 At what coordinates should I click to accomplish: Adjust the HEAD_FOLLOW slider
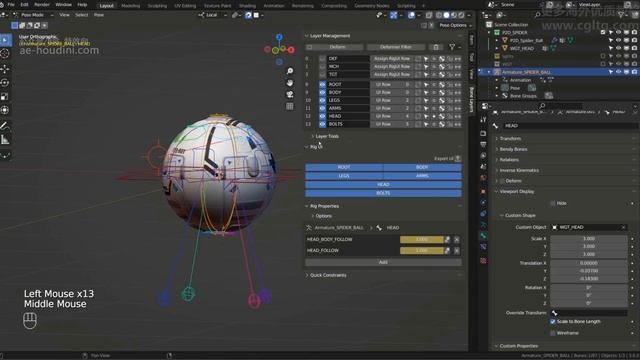422,251
